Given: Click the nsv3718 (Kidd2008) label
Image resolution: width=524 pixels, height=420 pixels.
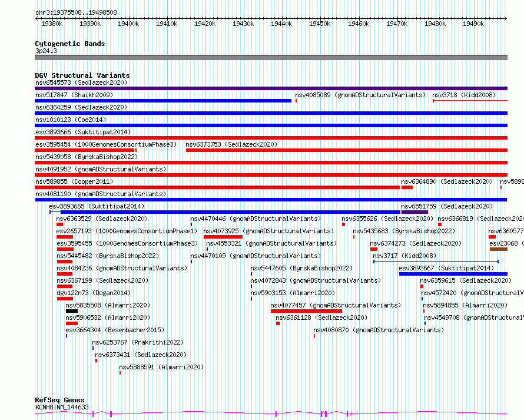Looking at the screenshot, I should tap(464, 95).
